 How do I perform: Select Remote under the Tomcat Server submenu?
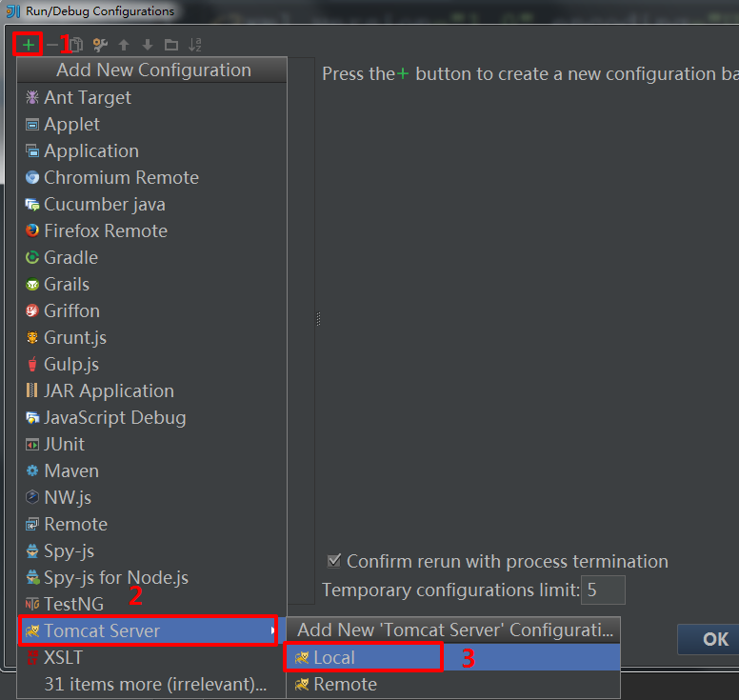(453, 684)
